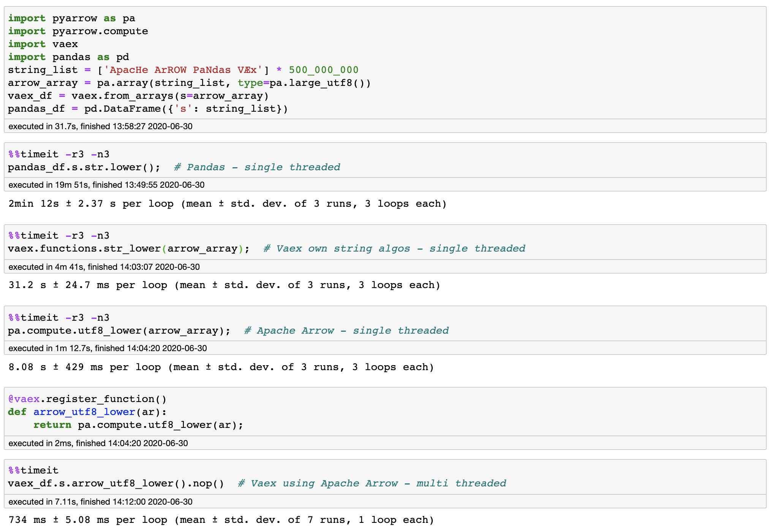
Task: Click the string_list assignment line
Action: point(183,70)
